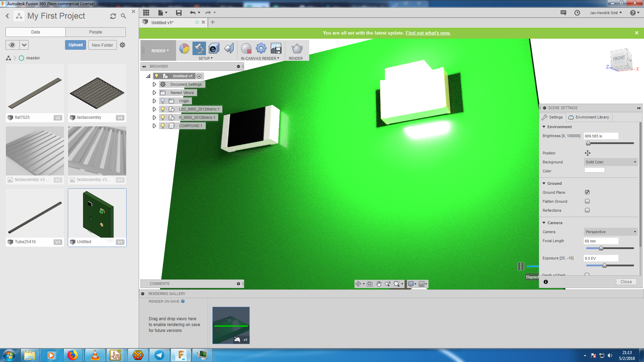Activate the Untitled v1 component radio button

(199, 76)
